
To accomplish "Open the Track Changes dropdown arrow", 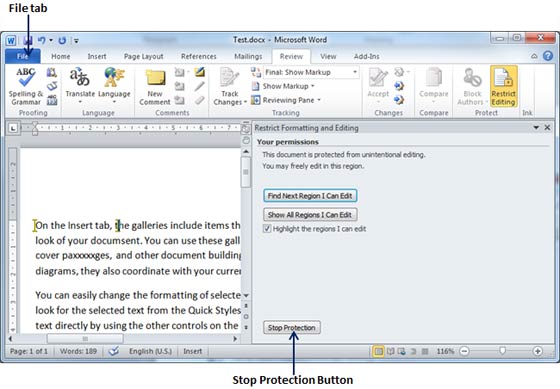I will coord(245,103).
